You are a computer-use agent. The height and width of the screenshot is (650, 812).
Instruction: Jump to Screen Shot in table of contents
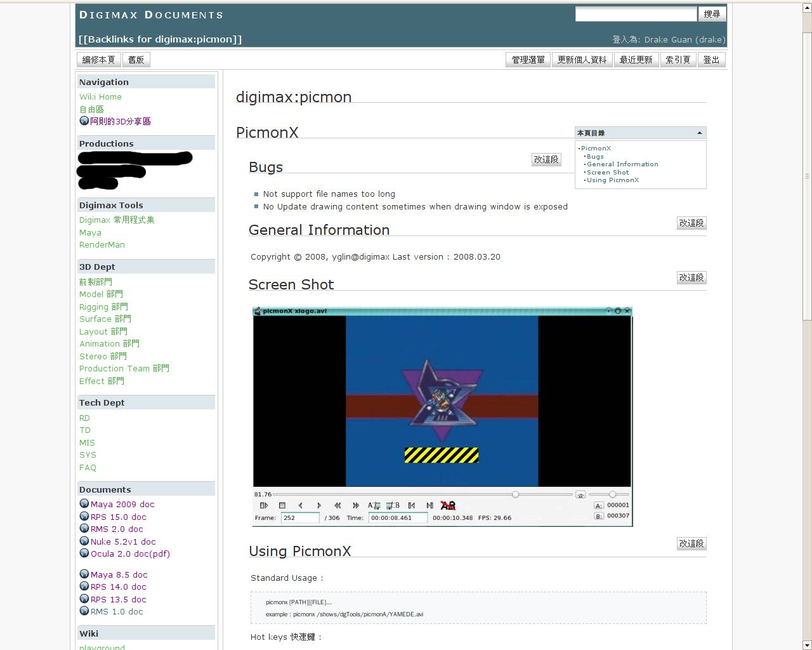[608, 172]
